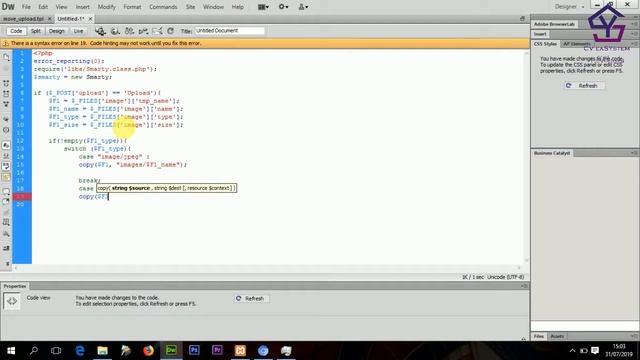Click the syntax error warning bar
Image resolution: width=640 pixels, height=360 pixels.
[x=265, y=43]
